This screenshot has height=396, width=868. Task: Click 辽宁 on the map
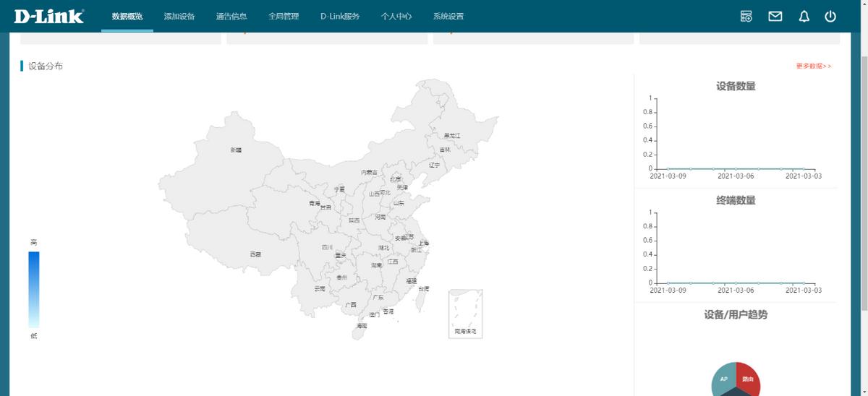click(434, 165)
